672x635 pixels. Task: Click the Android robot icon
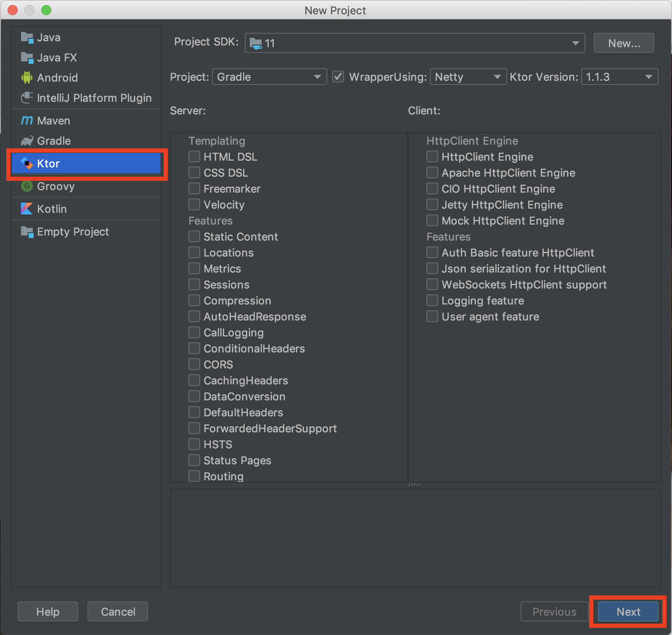(x=27, y=77)
